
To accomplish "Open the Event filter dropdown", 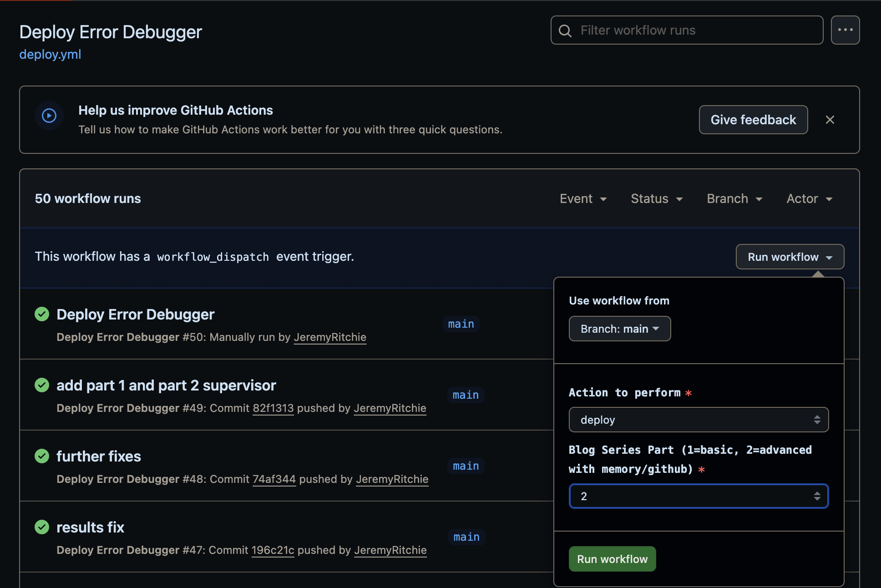I will click(583, 198).
